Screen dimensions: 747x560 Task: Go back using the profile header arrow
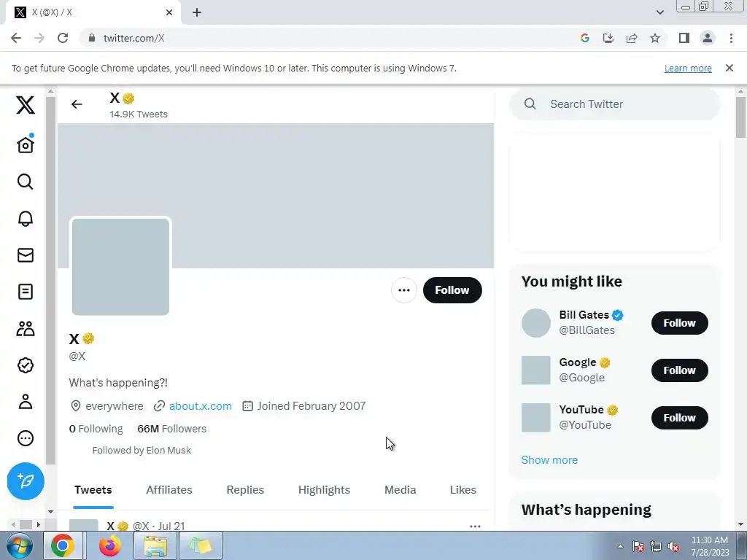pyautogui.click(x=77, y=104)
